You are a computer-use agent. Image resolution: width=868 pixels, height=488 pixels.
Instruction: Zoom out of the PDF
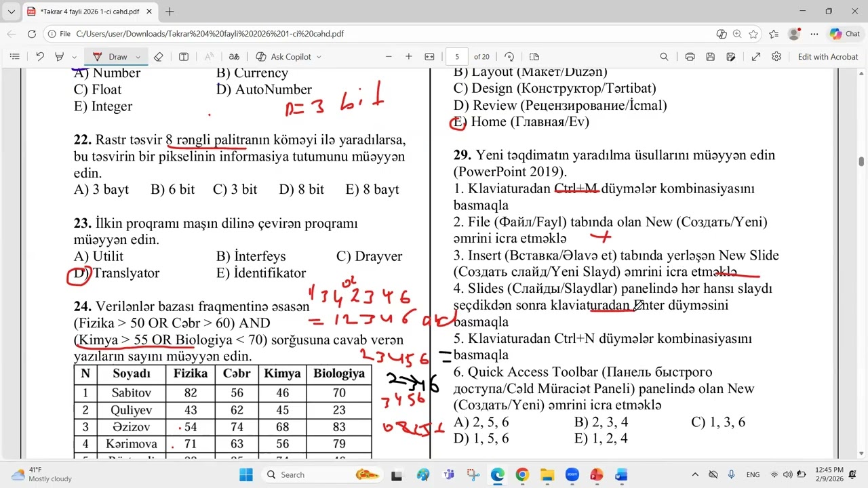point(389,57)
